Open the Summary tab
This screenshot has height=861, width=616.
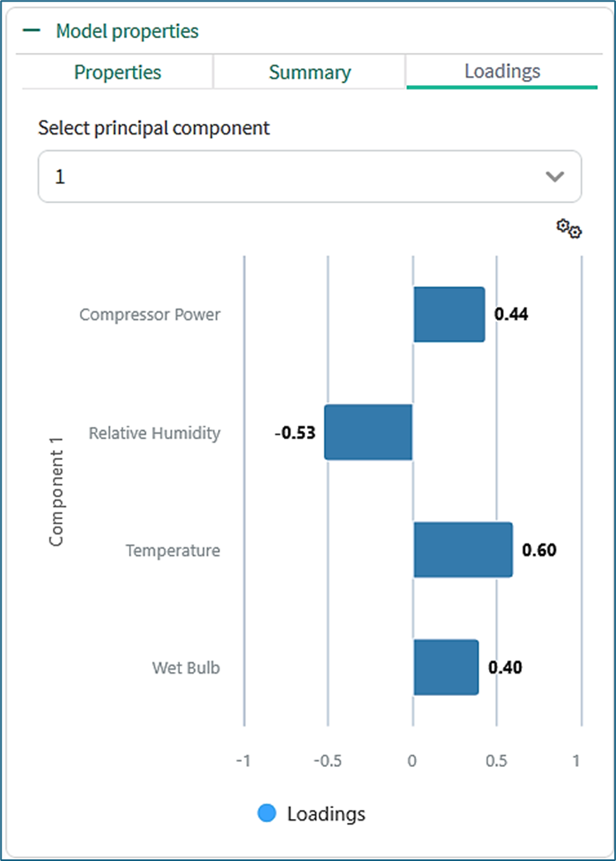310,72
